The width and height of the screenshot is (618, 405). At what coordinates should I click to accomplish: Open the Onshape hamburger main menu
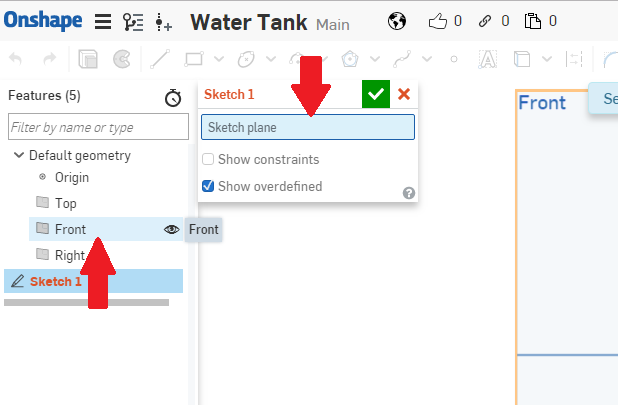103,22
